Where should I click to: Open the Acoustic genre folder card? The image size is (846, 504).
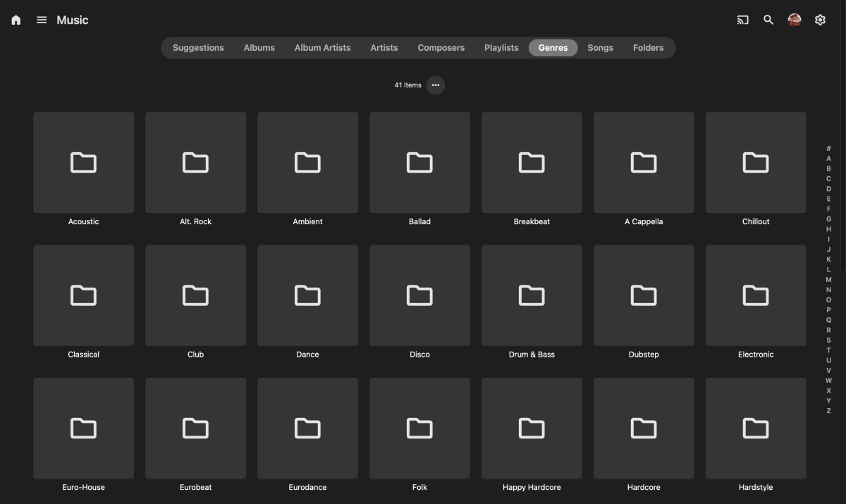click(84, 162)
